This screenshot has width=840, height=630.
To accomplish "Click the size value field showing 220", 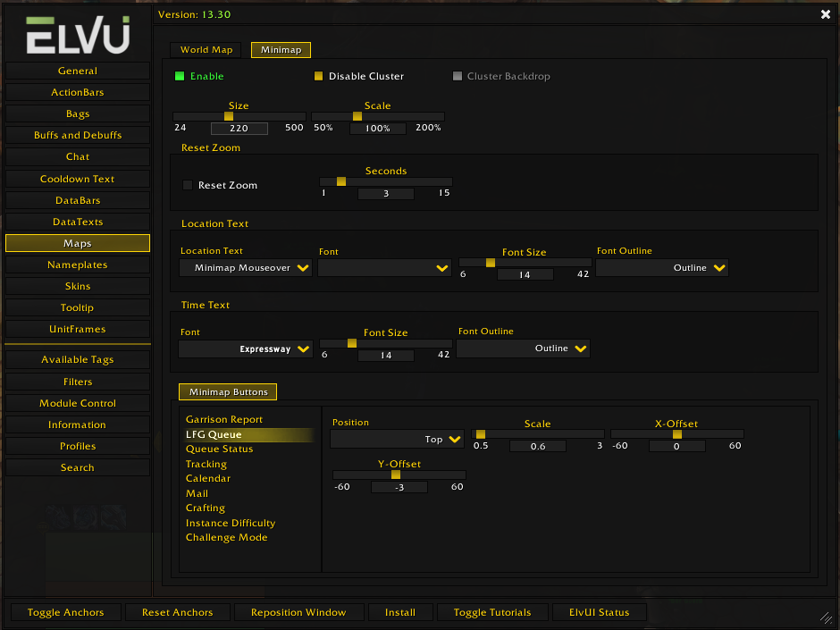I will click(x=239, y=129).
